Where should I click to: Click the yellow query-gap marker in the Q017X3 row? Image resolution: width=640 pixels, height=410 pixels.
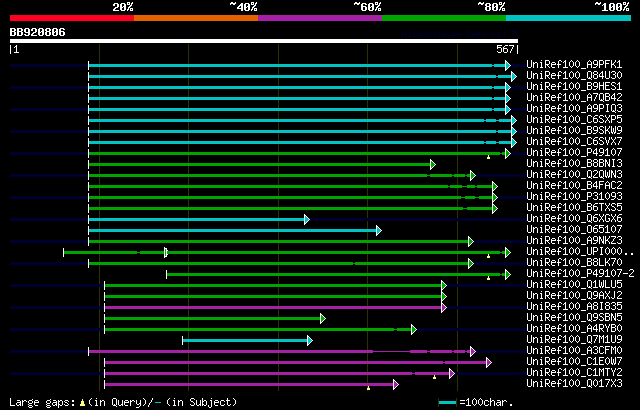pos(369,388)
